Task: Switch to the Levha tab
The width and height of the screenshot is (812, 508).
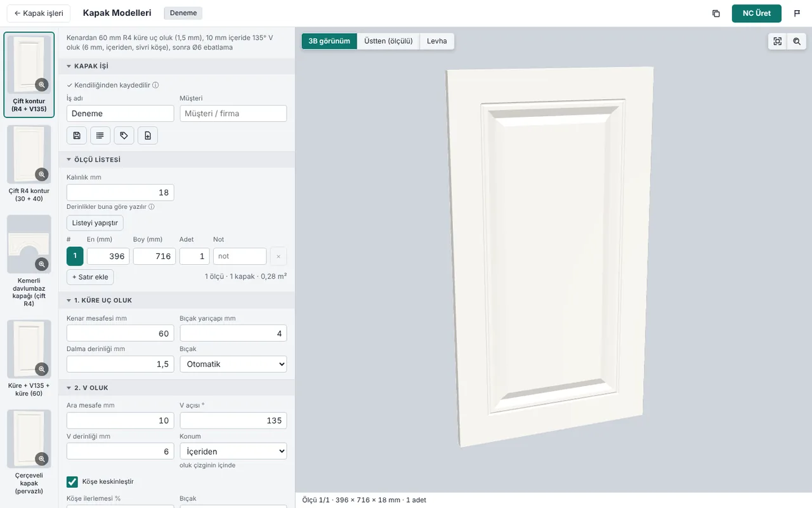Action: (436, 41)
